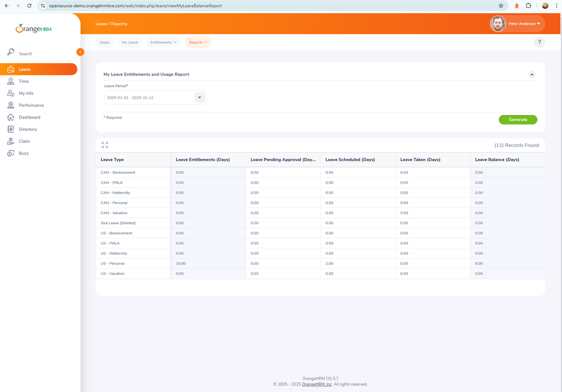Collapse the Leave Entitlements report panel
The width and height of the screenshot is (562, 392).
point(532,74)
